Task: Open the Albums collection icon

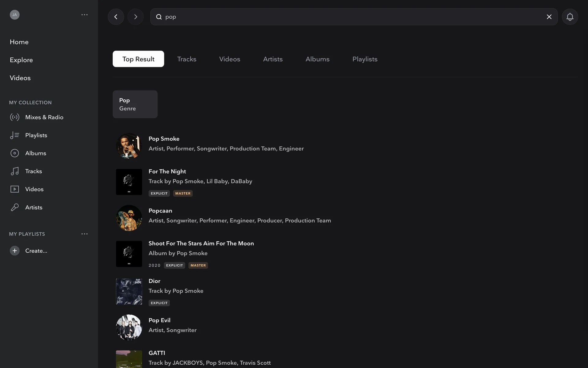Action: pyautogui.click(x=15, y=153)
